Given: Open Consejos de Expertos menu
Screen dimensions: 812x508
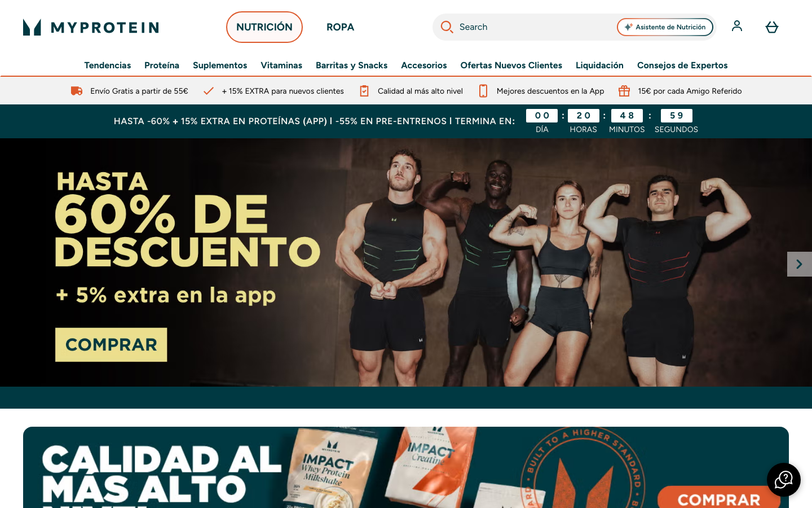Looking at the screenshot, I should pos(682,65).
